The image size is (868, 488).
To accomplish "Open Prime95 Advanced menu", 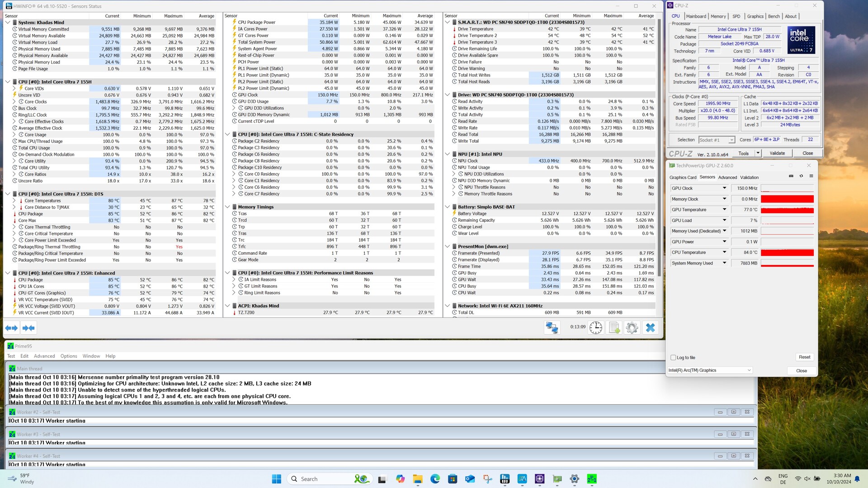I will point(44,356).
